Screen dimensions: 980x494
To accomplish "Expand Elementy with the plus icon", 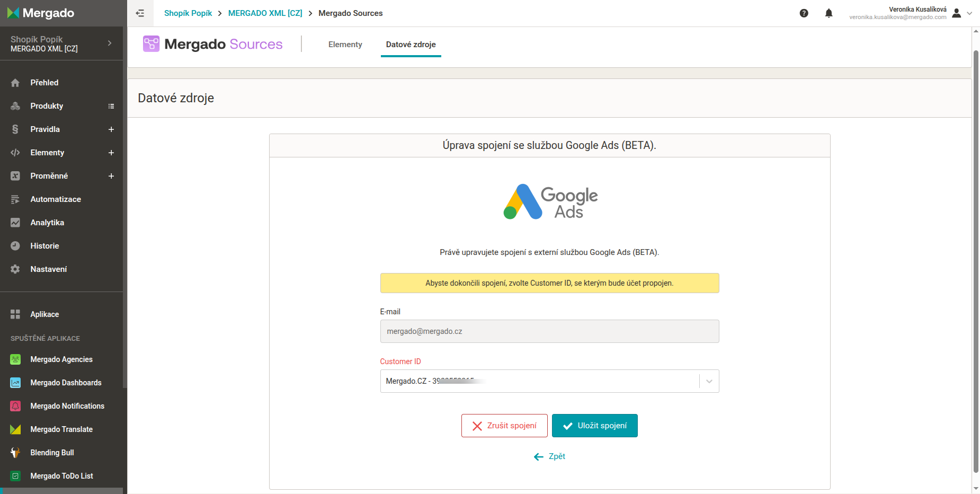I will [x=111, y=153].
